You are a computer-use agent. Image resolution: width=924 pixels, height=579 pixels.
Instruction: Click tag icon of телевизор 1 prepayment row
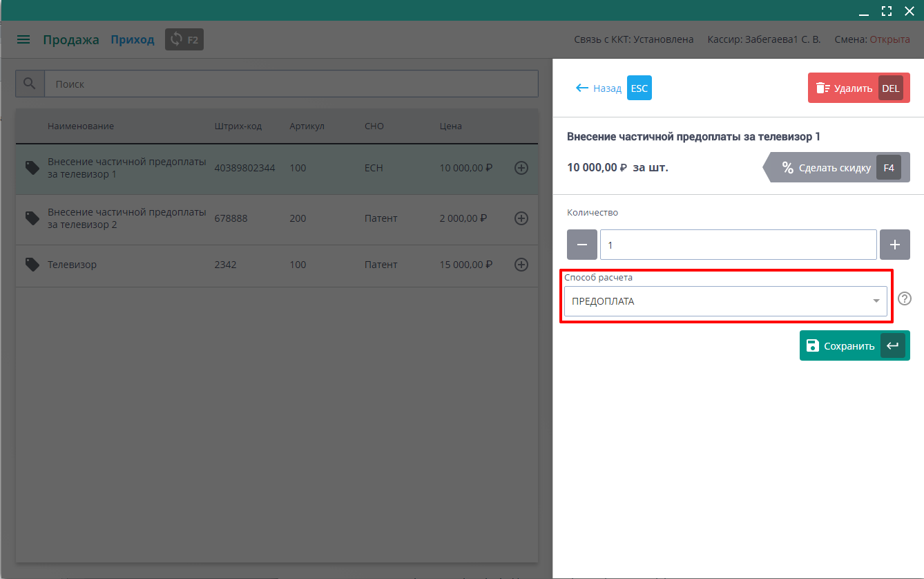pyautogui.click(x=32, y=168)
